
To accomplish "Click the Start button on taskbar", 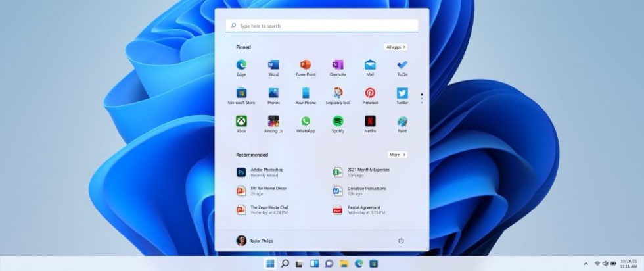I will [269, 264].
